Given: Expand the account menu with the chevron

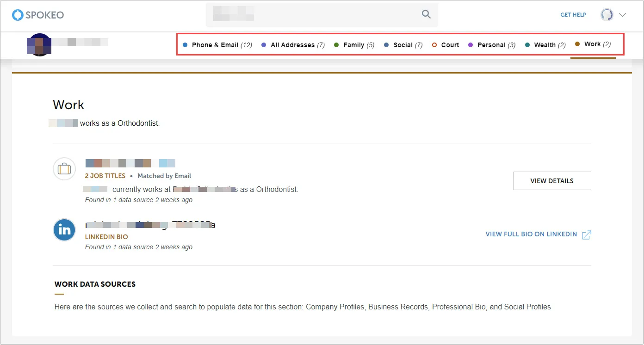Looking at the screenshot, I should pyautogui.click(x=623, y=14).
